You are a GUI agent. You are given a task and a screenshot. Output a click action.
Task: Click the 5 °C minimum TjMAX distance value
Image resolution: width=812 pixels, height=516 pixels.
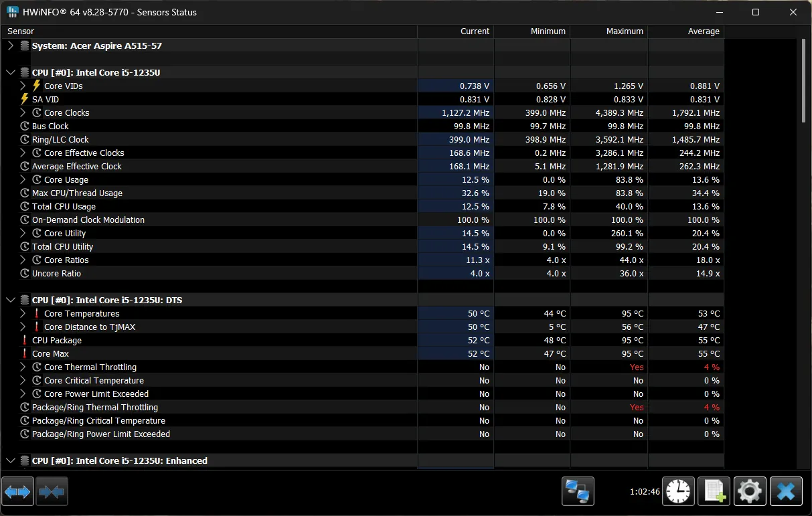(556, 327)
